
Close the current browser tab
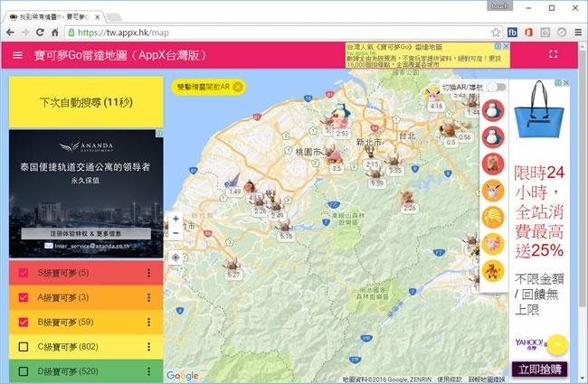click(x=97, y=17)
